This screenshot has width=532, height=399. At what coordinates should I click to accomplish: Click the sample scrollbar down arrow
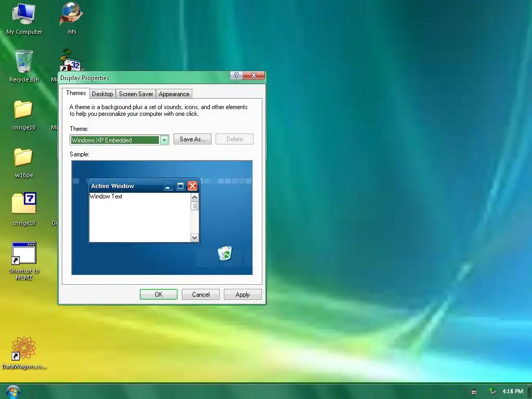(x=194, y=237)
